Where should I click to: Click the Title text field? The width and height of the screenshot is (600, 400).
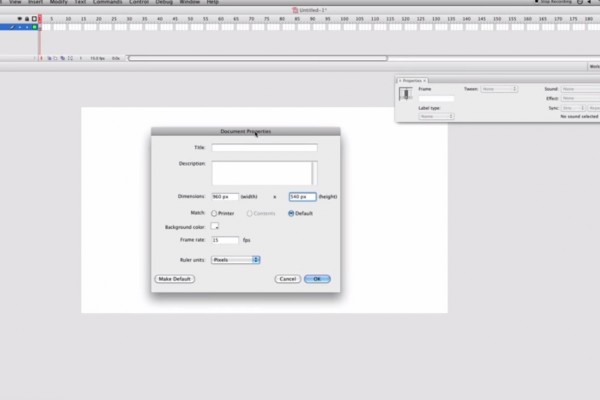point(264,147)
